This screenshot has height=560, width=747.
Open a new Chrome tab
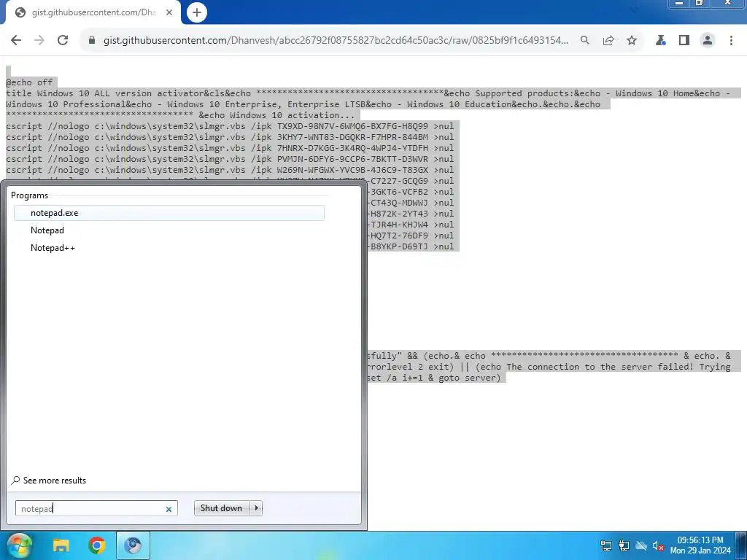tap(197, 12)
